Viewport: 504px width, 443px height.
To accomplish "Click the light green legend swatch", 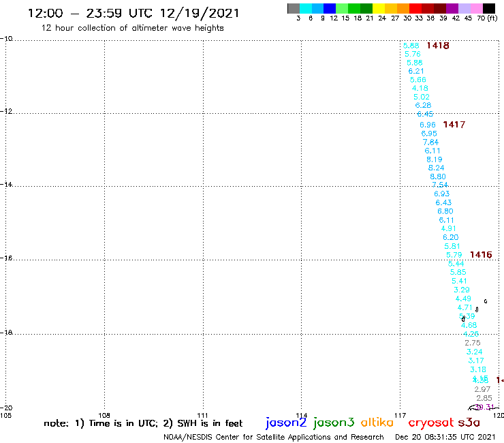I will click(342, 8).
